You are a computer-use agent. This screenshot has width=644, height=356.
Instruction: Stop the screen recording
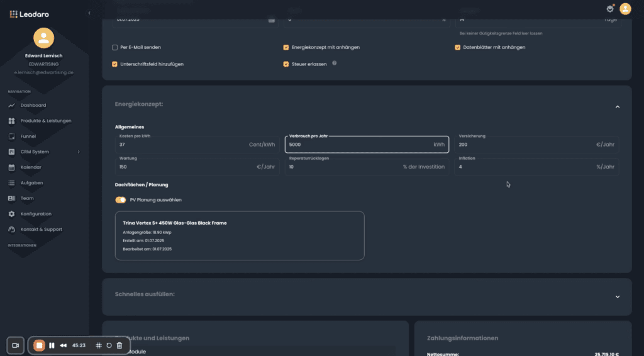tap(39, 346)
